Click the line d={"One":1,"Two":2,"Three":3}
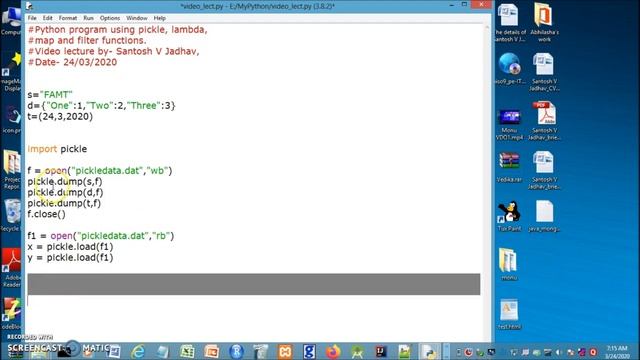This screenshot has width=640, height=360. 101,106
